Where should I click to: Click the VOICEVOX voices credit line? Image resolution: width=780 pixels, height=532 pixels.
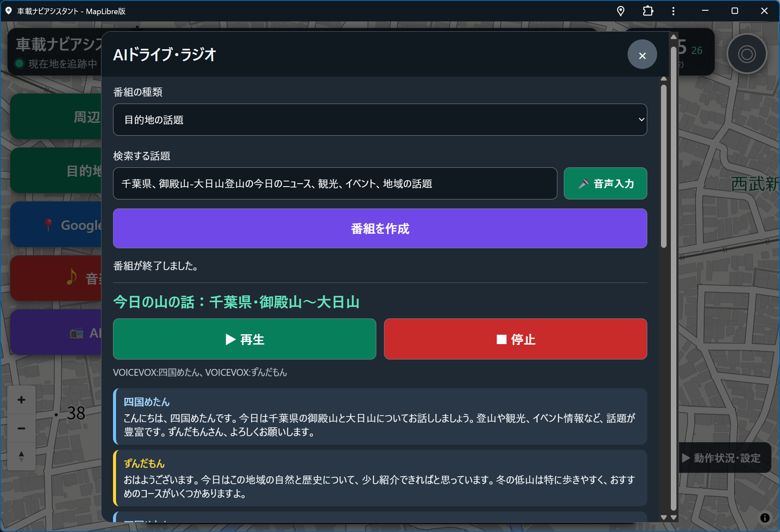point(200,372)
